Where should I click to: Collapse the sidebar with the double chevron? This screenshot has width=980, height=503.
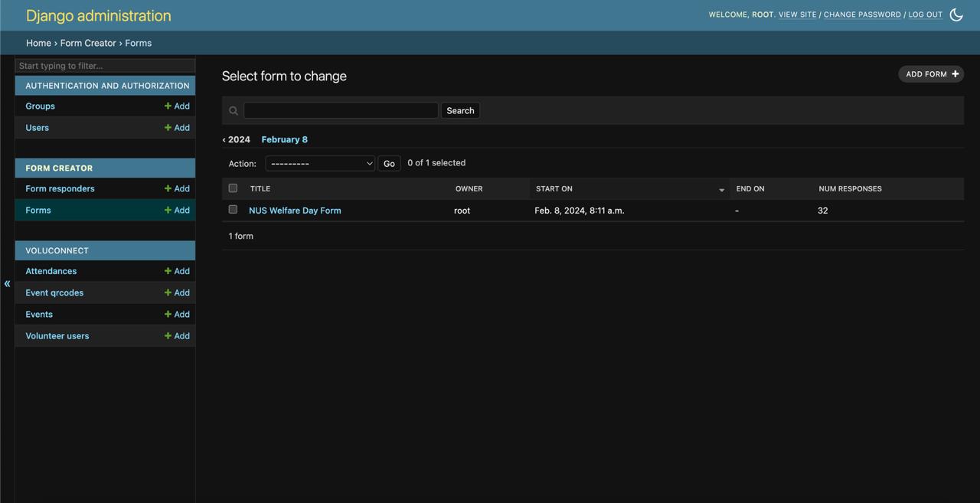[7, 284]
